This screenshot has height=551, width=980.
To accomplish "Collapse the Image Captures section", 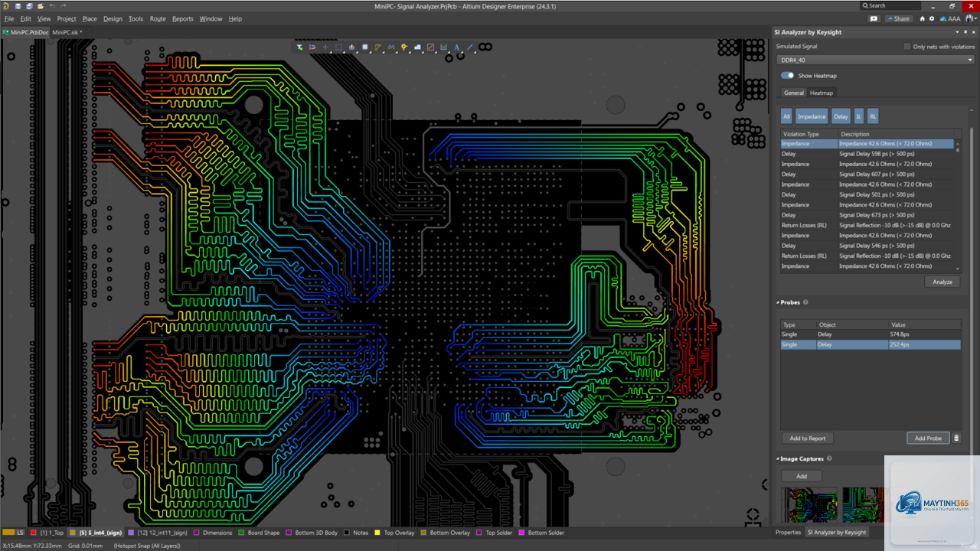I will point(778,459).
